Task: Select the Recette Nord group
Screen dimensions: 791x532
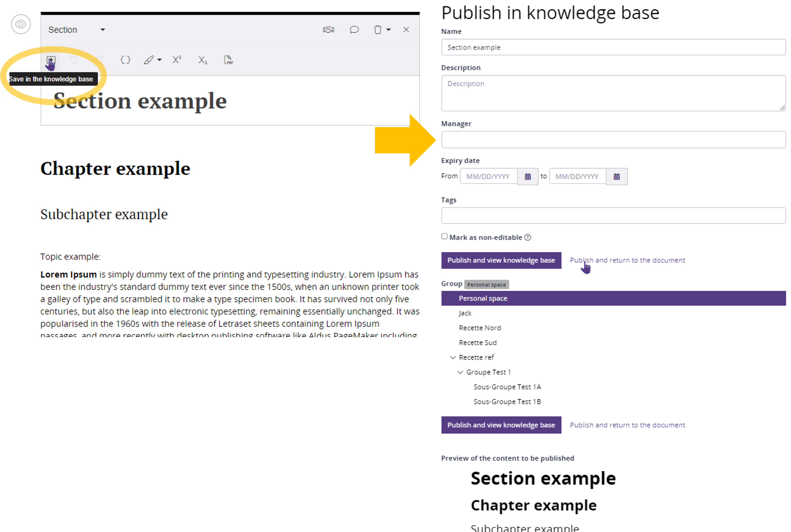Action: [x=480, y=328]
